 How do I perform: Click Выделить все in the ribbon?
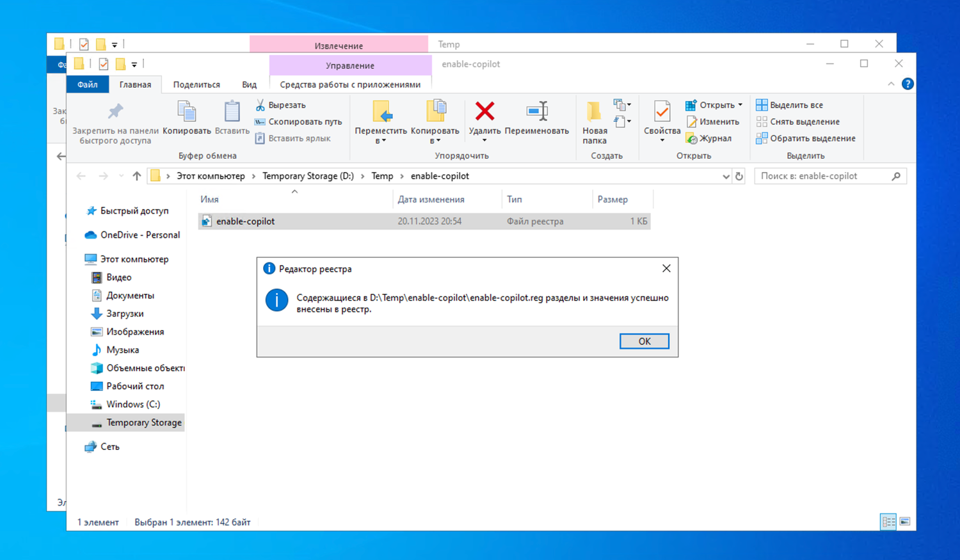(790, 105)
